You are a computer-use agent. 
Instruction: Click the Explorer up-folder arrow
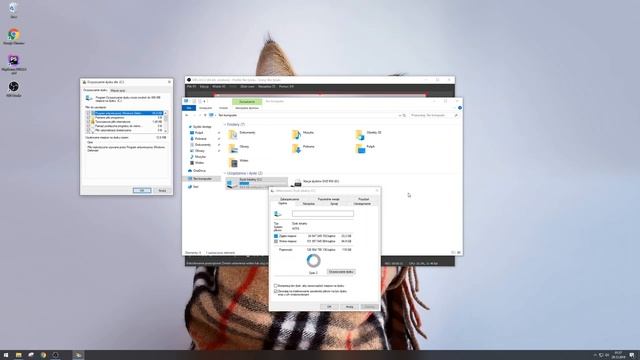tap(205, 116)
